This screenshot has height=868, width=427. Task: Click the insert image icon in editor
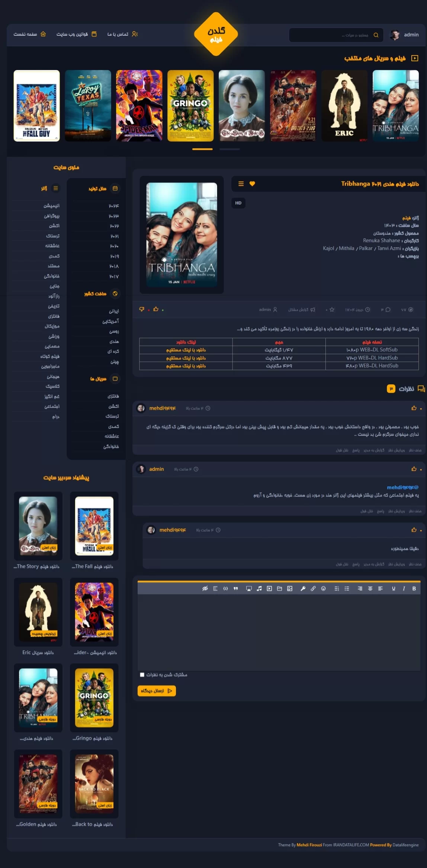click(290, 588)
